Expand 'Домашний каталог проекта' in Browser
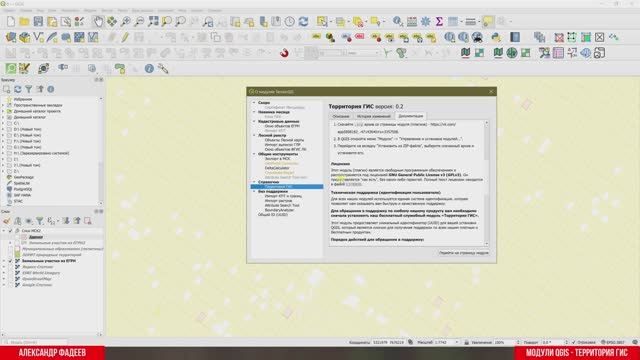The height and width of the screenshot is (360, 640). coord(3,111)
